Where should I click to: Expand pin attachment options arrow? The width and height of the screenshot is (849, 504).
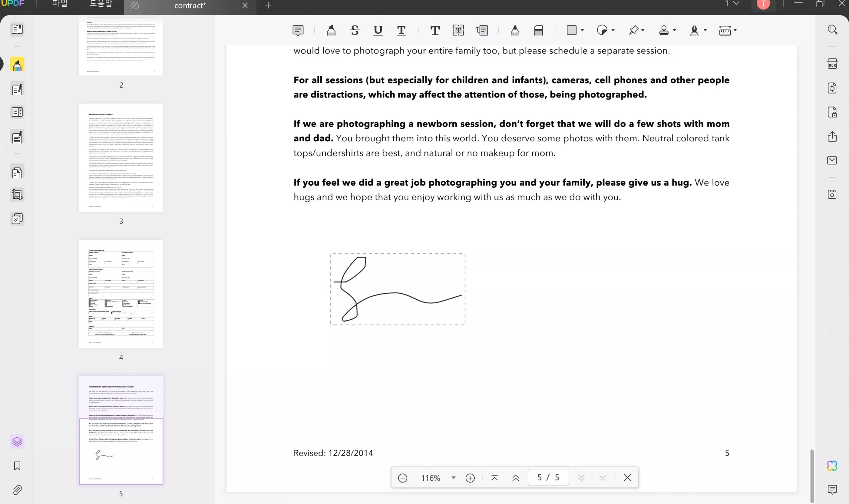tap(643, 30)
